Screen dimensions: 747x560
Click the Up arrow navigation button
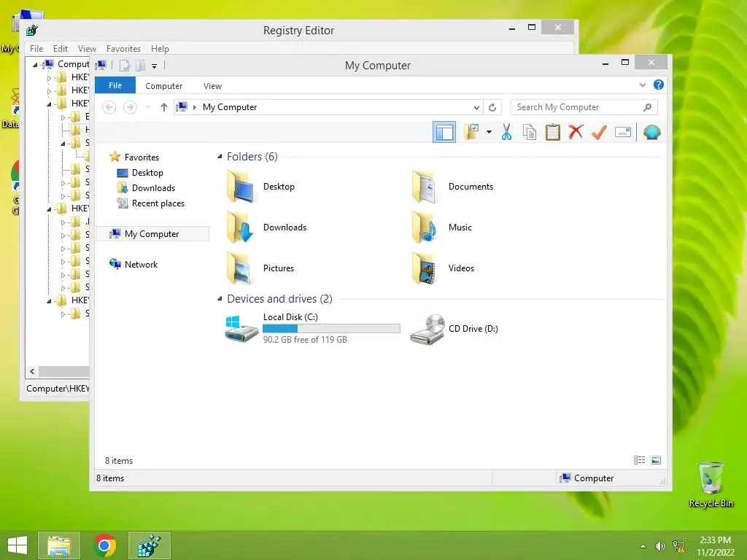pyautogui.click(x=164, y=107)
